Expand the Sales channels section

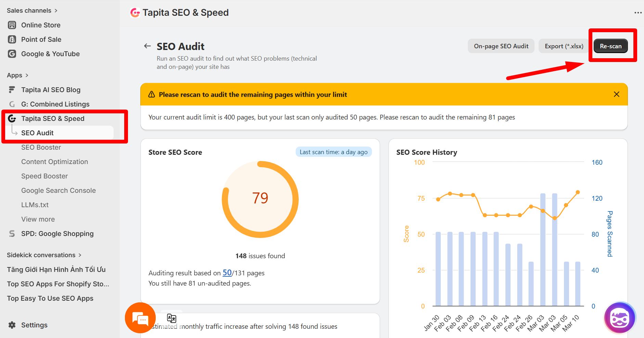point(56,11)
